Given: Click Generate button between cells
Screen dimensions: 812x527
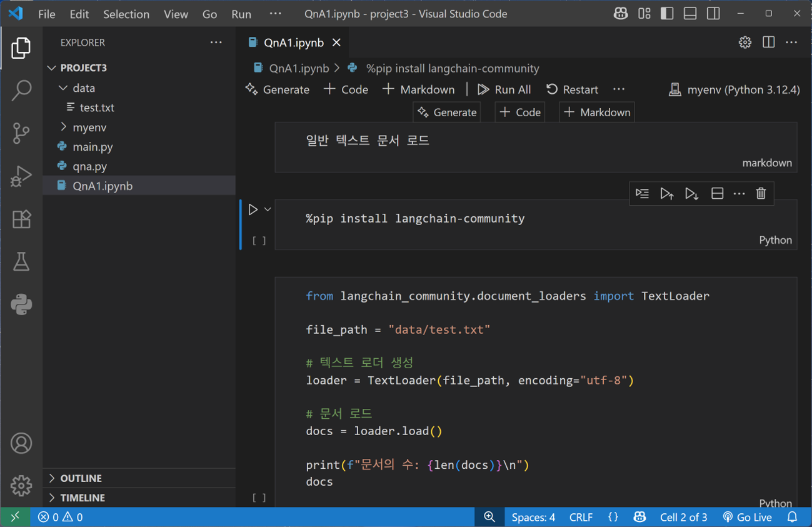Looking at the screenshot, I should (x=447, y=113).
